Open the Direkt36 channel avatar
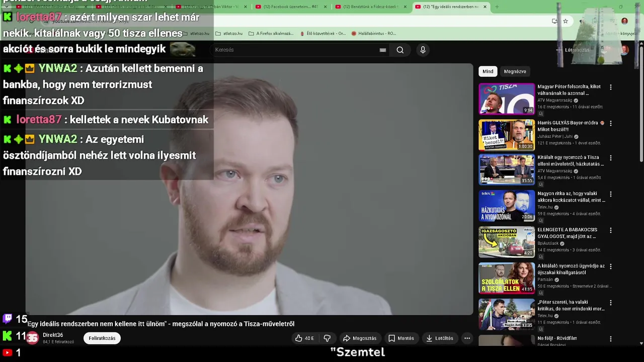The image size is (644, 362). [x=32, y=338]
